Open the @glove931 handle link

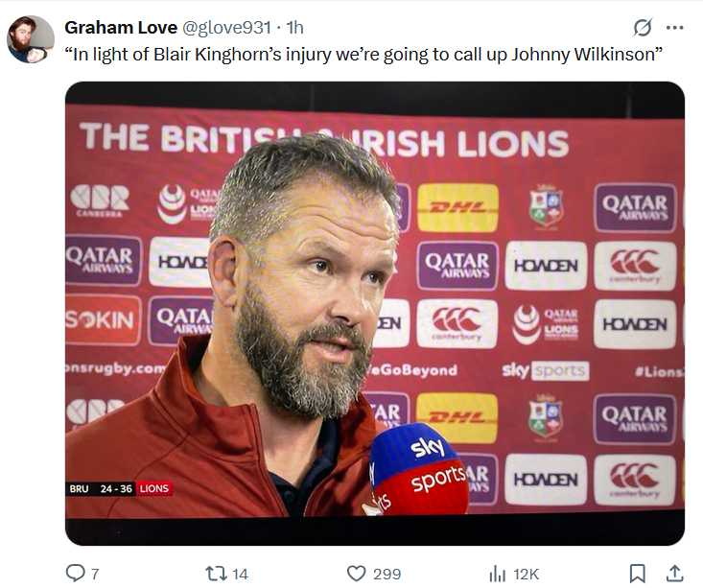point(225,28)
